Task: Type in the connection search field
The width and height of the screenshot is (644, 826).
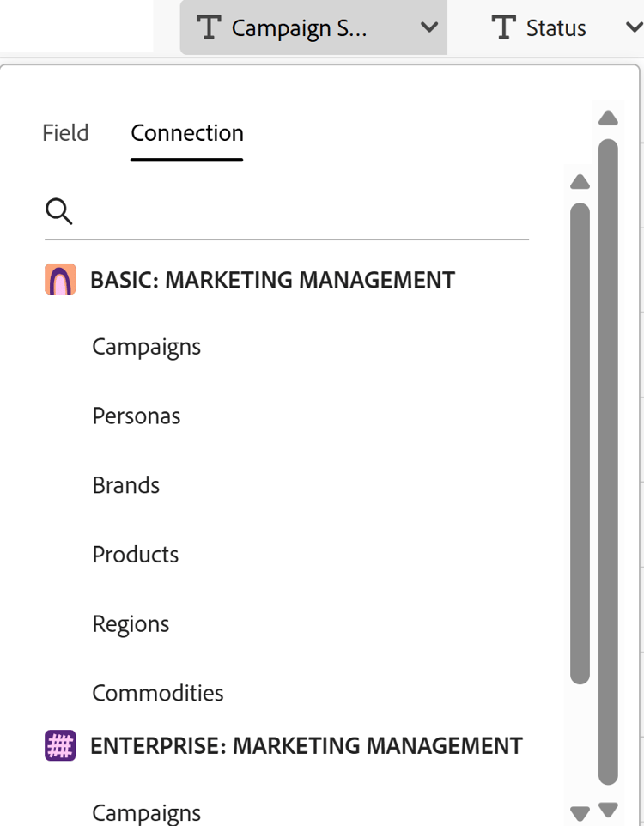Action: pyautogui.click(x=301, y=212)
